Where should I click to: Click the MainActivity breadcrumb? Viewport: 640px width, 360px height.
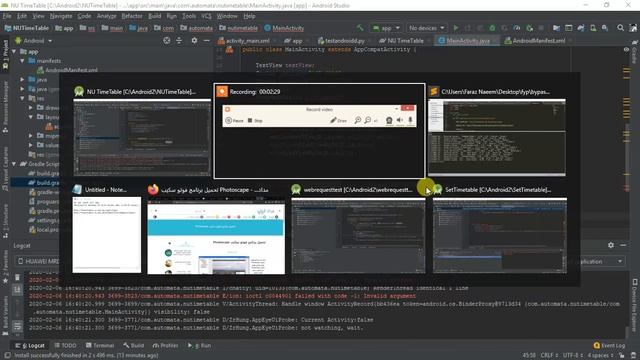284,28
